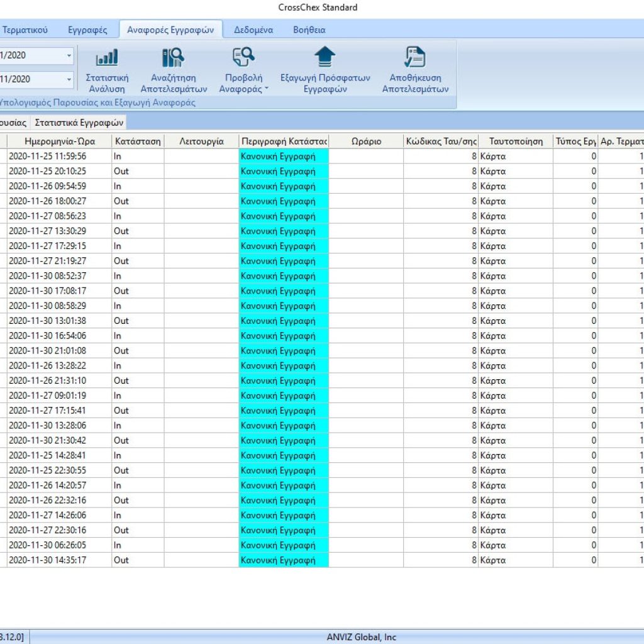This screenshot has width=644, height=644.
Task: Select the record 2020-11-26 21:31:10
Action: point(322,380)
